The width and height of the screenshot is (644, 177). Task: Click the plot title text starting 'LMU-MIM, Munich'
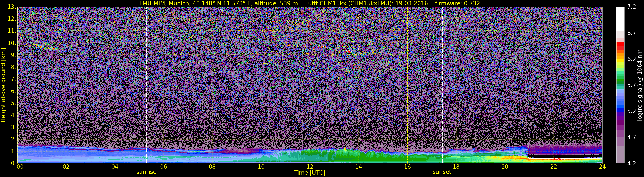pyautogui.click(x=309, y=3)
